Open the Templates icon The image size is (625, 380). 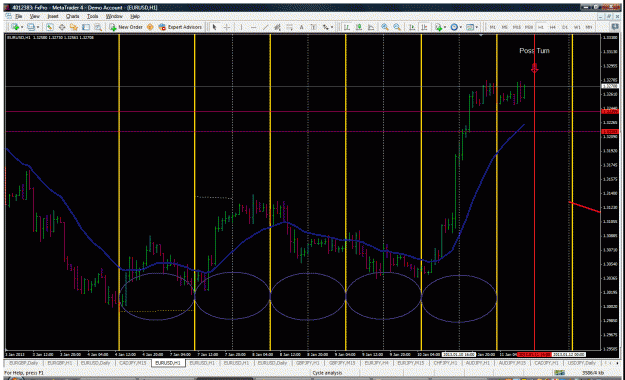click(x=470, y=27)
